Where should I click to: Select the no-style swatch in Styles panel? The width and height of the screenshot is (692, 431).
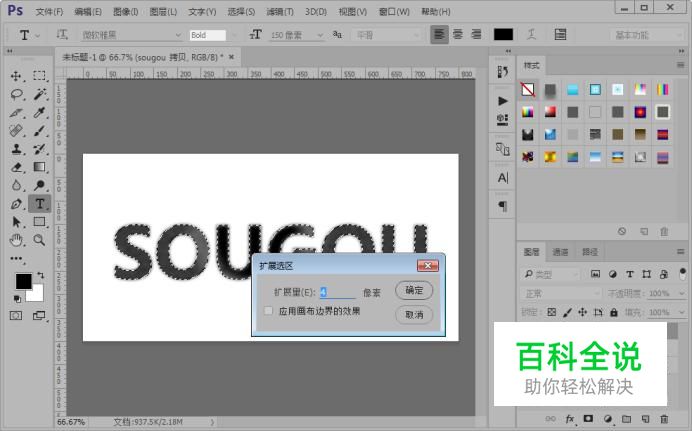(x=528, y=90)
